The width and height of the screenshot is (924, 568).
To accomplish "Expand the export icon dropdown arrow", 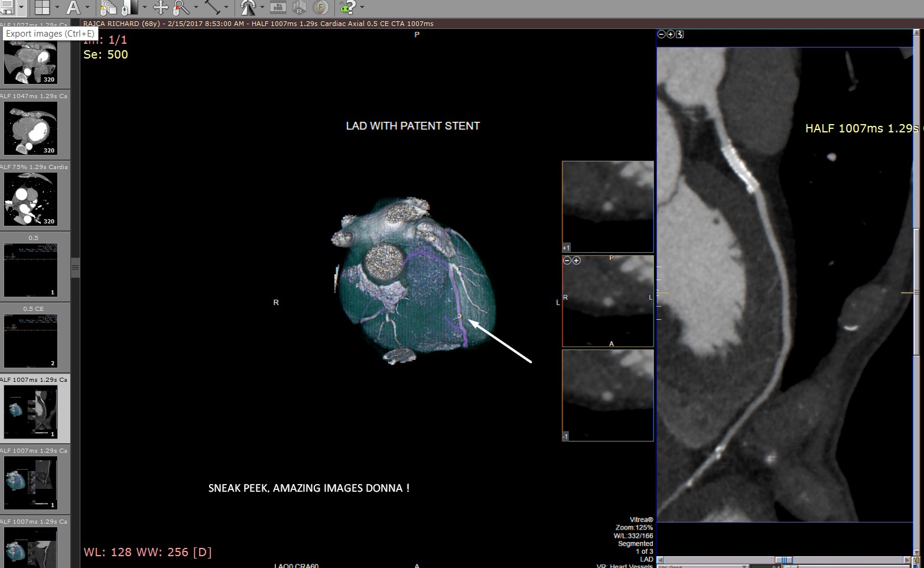I will pyautogui.click(x=21, y=7).
